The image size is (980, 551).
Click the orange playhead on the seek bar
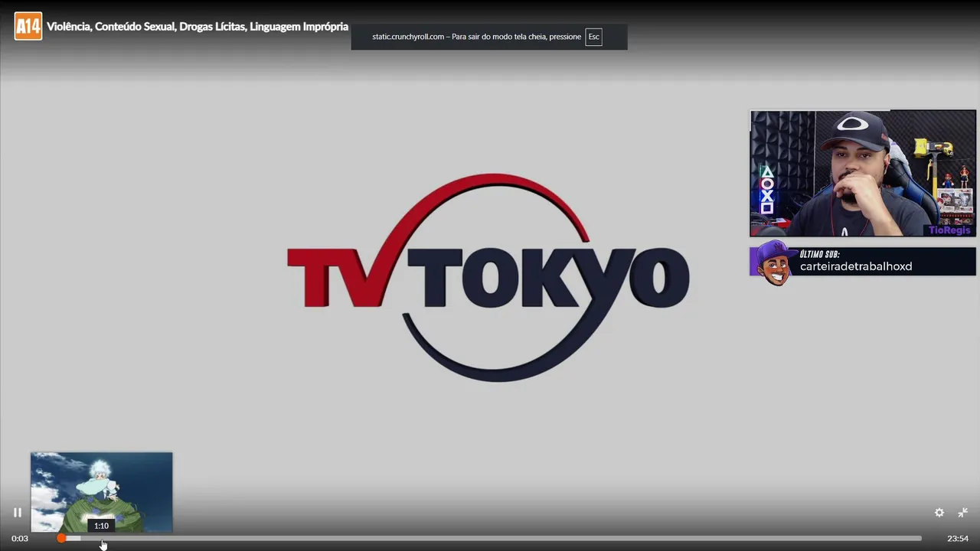61,539
